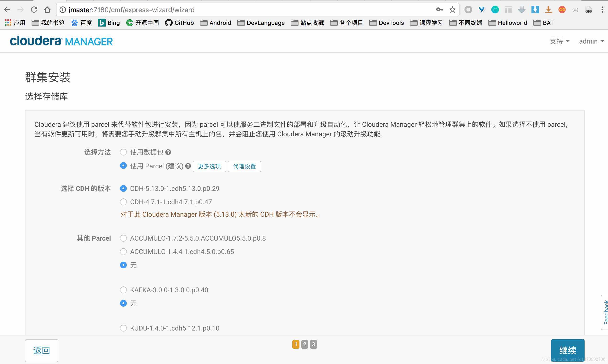
Task: Select the 使用 Parcel (建议) radio option
Action: [x=123, y=165]
